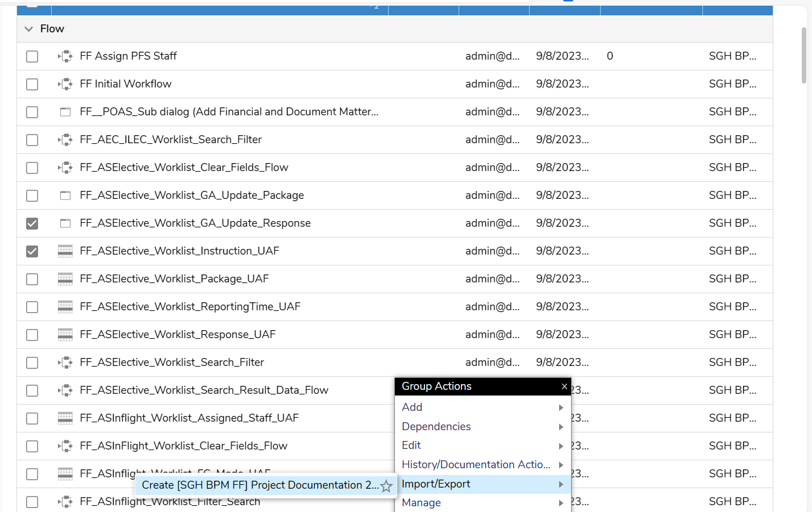
Task: Expand the Dependencies submenu arrow
Action: point(561,427)
